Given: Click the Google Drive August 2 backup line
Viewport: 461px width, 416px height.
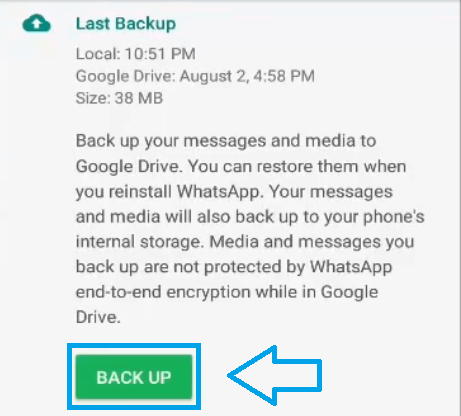Looking at the screenshot, I should pos(195,76).
